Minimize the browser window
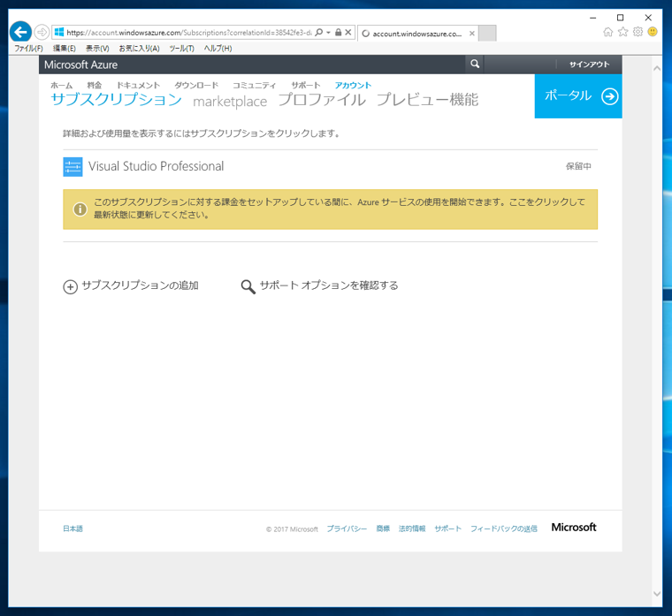The image size is (672, 616). [x=592, y=18]
